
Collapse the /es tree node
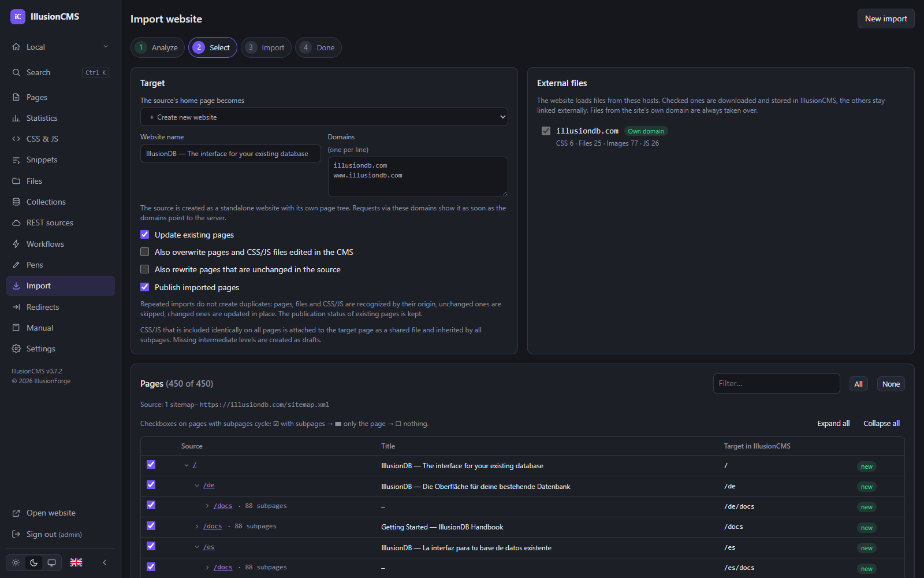[x=197, y=547]
